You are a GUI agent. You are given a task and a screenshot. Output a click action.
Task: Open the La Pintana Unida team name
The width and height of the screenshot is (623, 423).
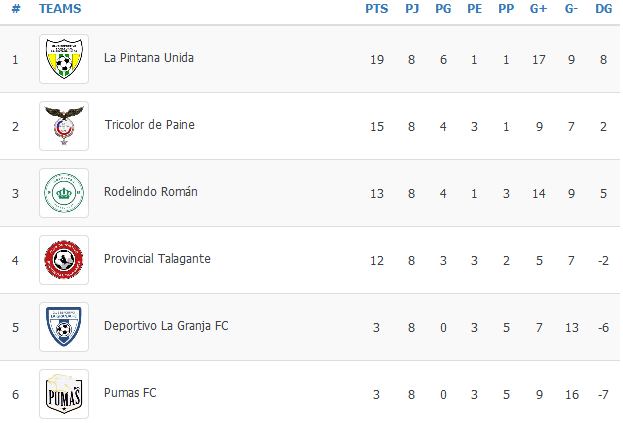coord(149,58)
